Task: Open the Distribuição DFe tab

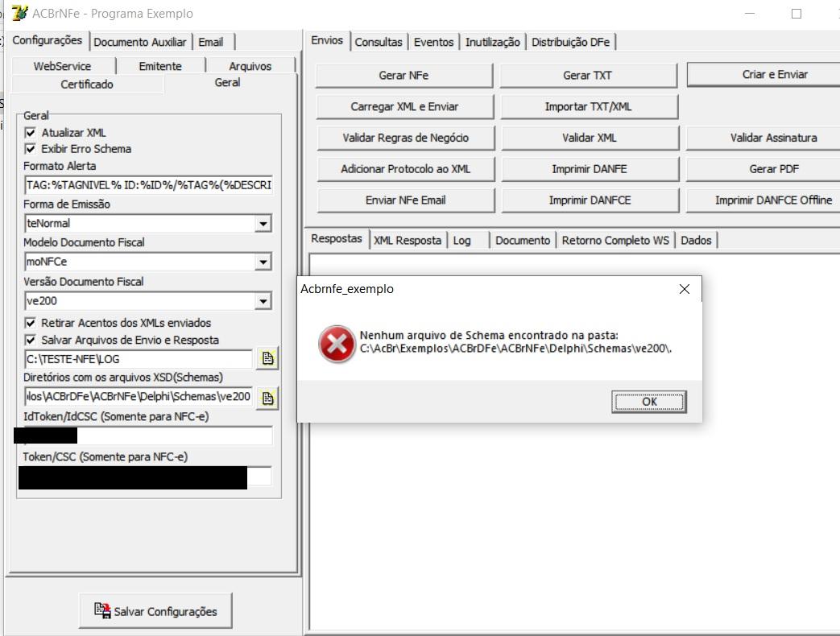Action: pyautogui.click(x=570, y=43)
